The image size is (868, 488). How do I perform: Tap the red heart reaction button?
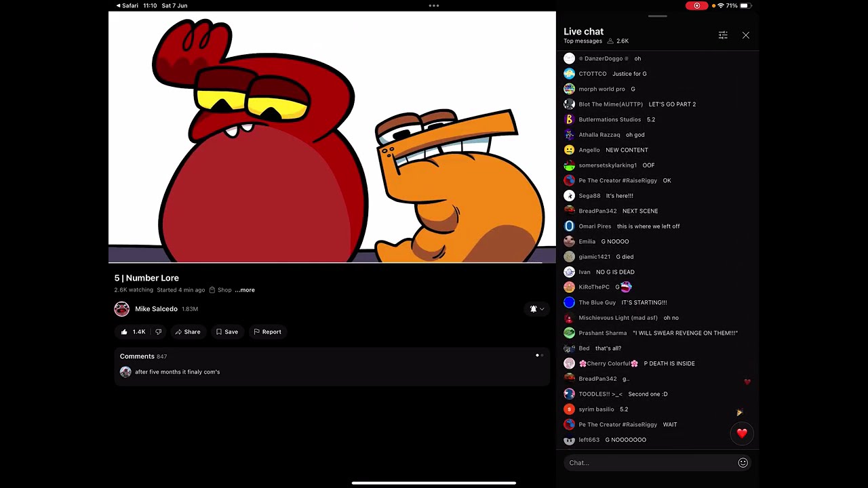pos(742,433)
